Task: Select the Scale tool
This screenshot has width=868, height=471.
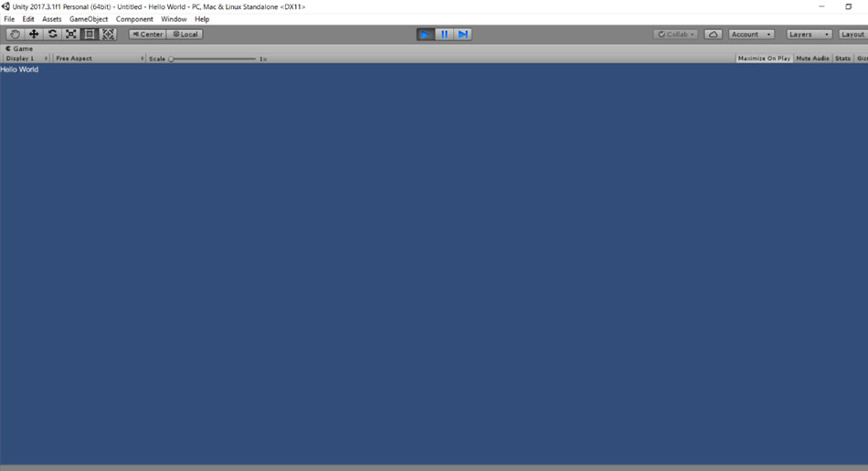Action: pyautogui.click(x=71, y=35)
